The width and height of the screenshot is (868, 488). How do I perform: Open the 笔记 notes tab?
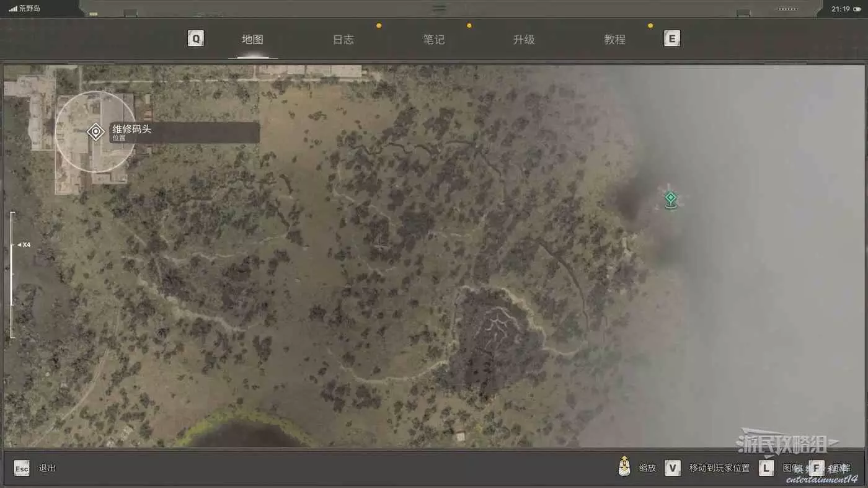point(433,40)
